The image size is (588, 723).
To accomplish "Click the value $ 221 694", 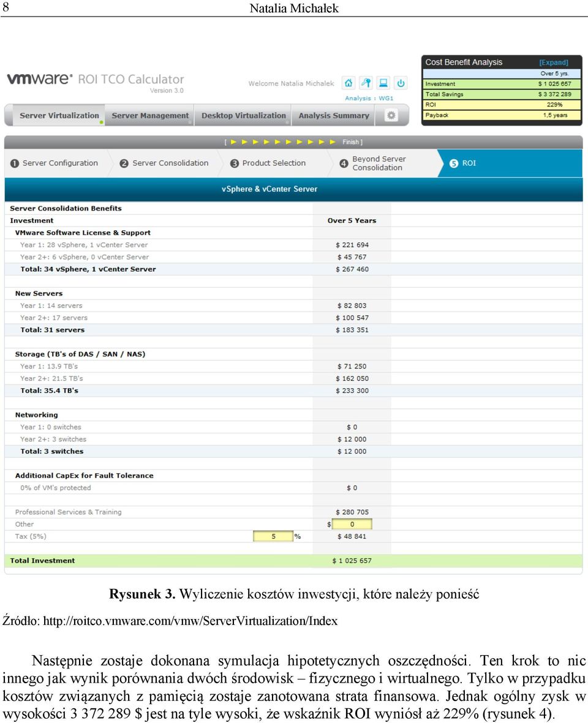I will tap(352, 245).
